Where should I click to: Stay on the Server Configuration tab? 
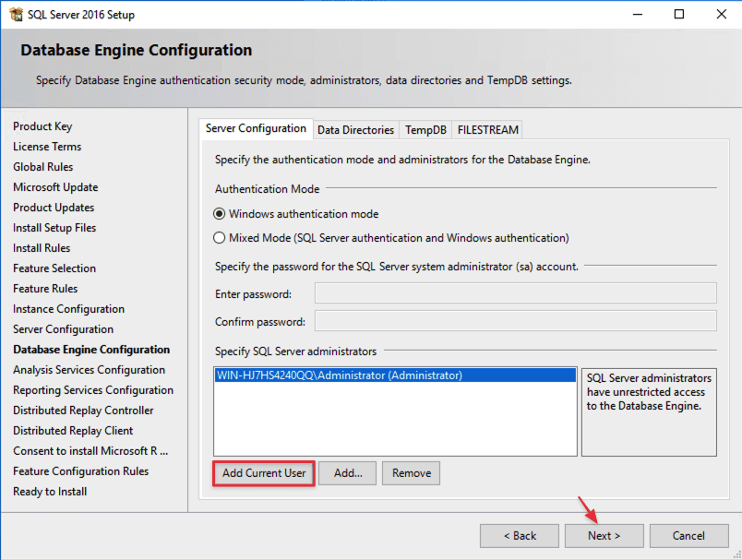tap(256, 128)
